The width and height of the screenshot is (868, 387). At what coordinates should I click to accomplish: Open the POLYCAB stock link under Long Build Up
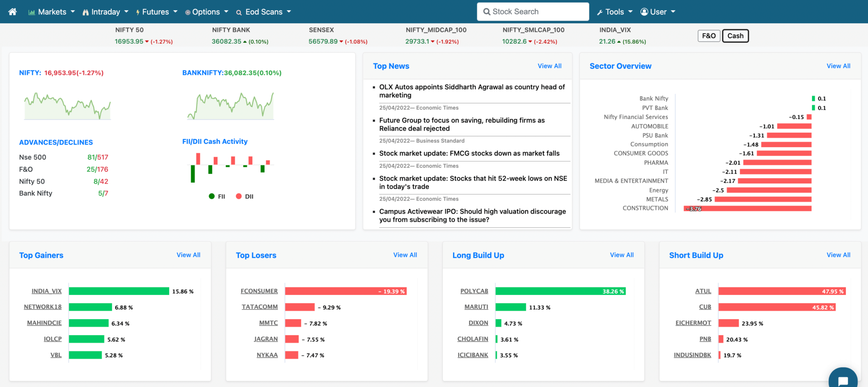click(x=474, y=291)
